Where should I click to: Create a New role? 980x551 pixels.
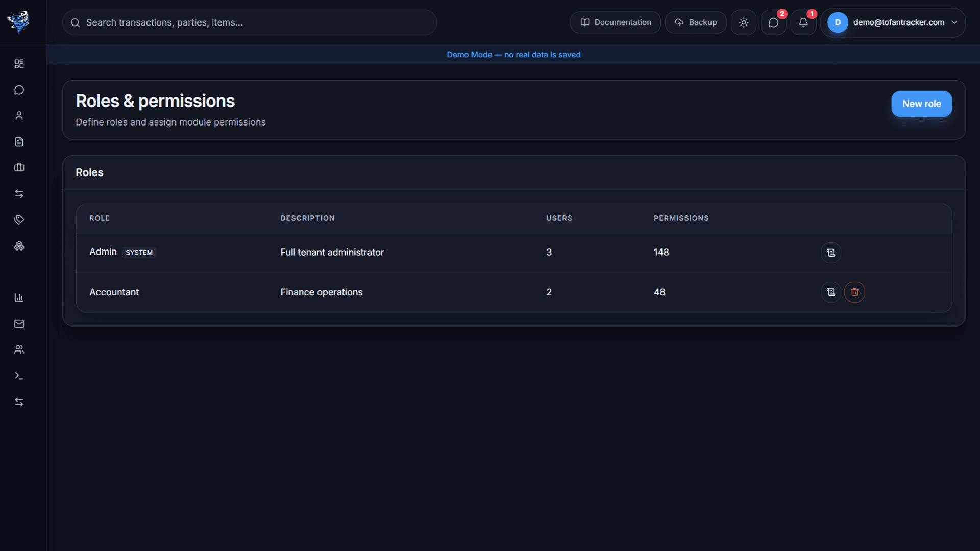pyautogui.click(x=921, y=104)
